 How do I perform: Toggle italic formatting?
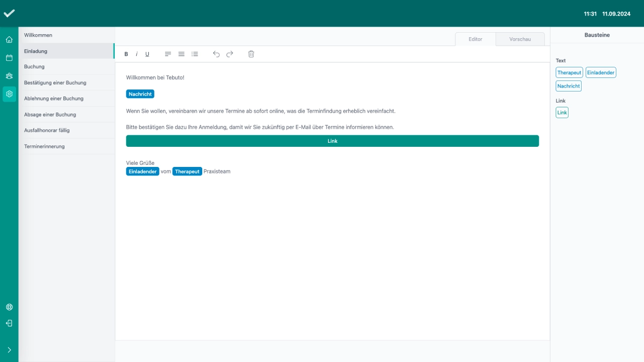coord(136,54)
